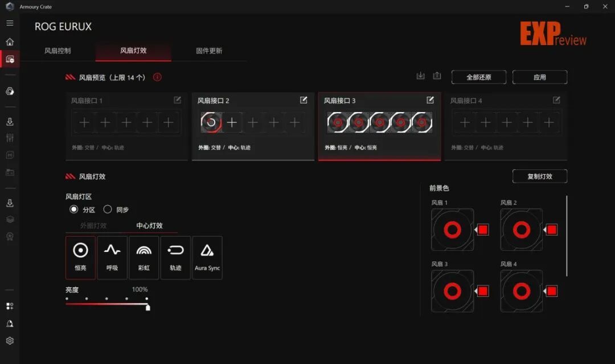The width and height of the screenshot is (615, 364).
Task: Switch to 风扇控制 tab
Action: tap(58, 51)
